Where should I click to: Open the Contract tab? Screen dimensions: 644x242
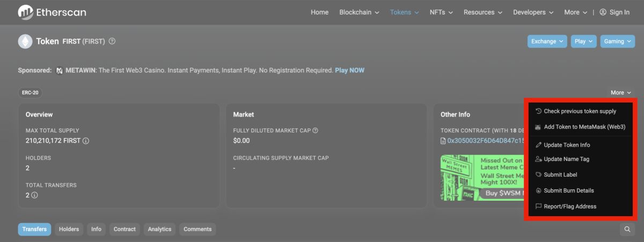pyautogui.click(x=125, y=229)
